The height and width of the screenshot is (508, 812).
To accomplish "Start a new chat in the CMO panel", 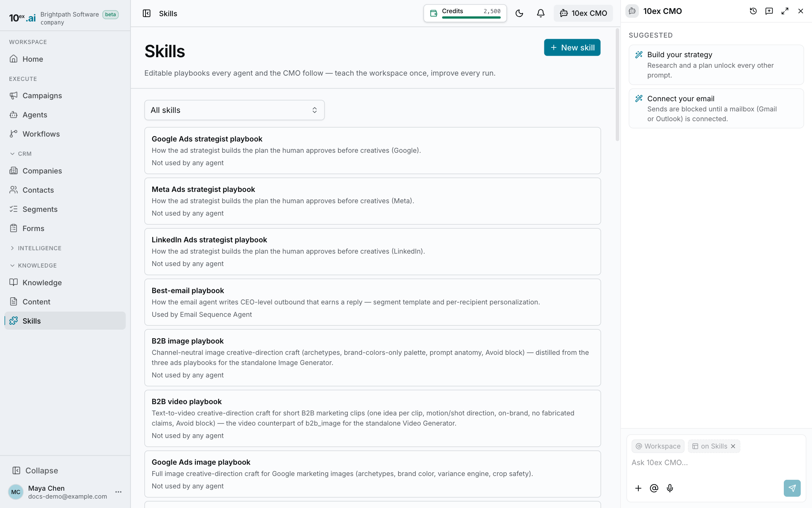I will [x=769, y=11].
